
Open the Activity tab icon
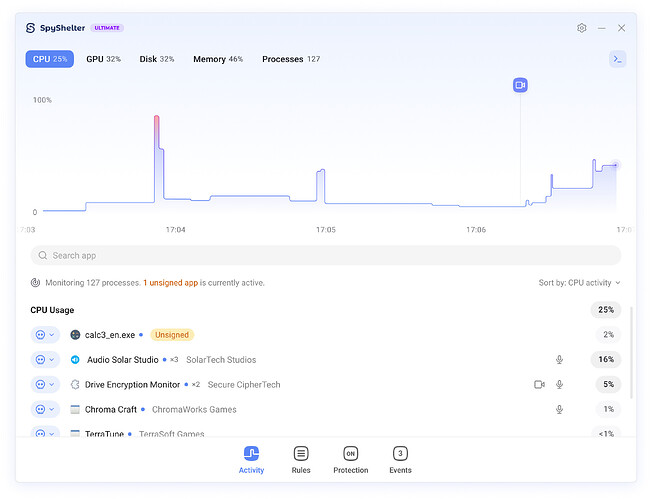pyautogui.click(x=251, y=454)
